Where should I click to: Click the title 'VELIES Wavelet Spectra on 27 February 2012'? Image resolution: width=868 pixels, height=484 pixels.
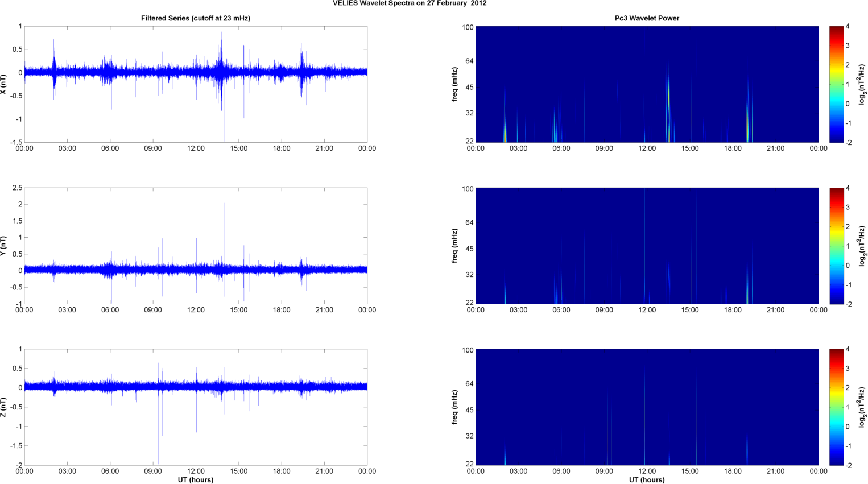410,3
